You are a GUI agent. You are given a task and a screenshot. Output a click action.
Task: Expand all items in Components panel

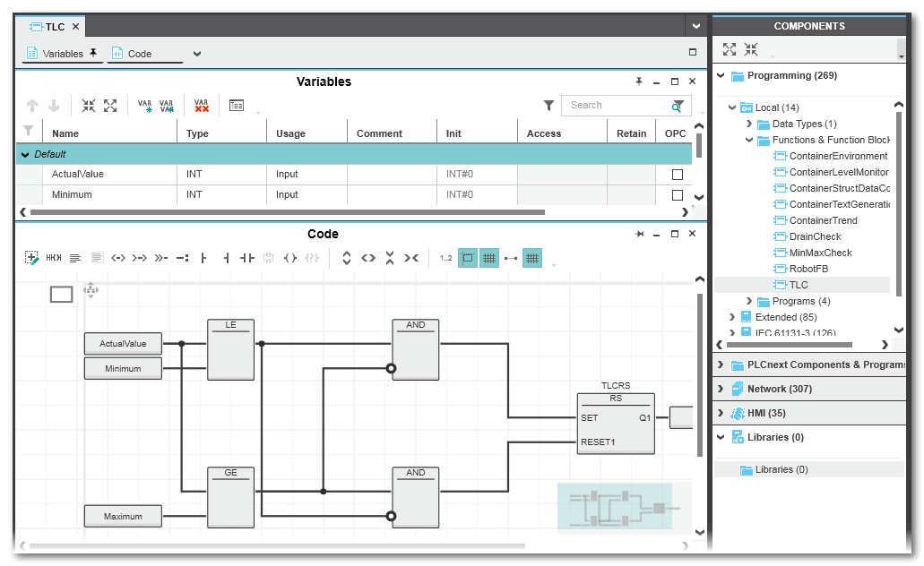coord(730,50)
